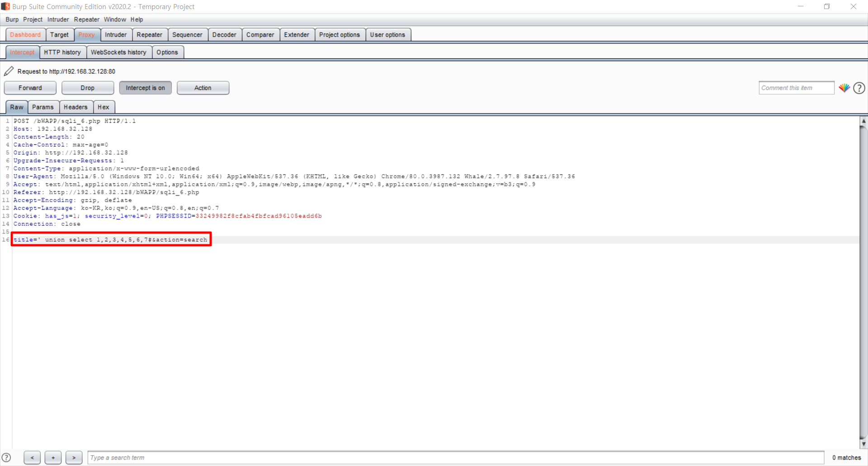Image resolution: width=868 pixels, height=466 pixels.
Task: Open the help question mark beside comment field
Action: pos(859,88)
